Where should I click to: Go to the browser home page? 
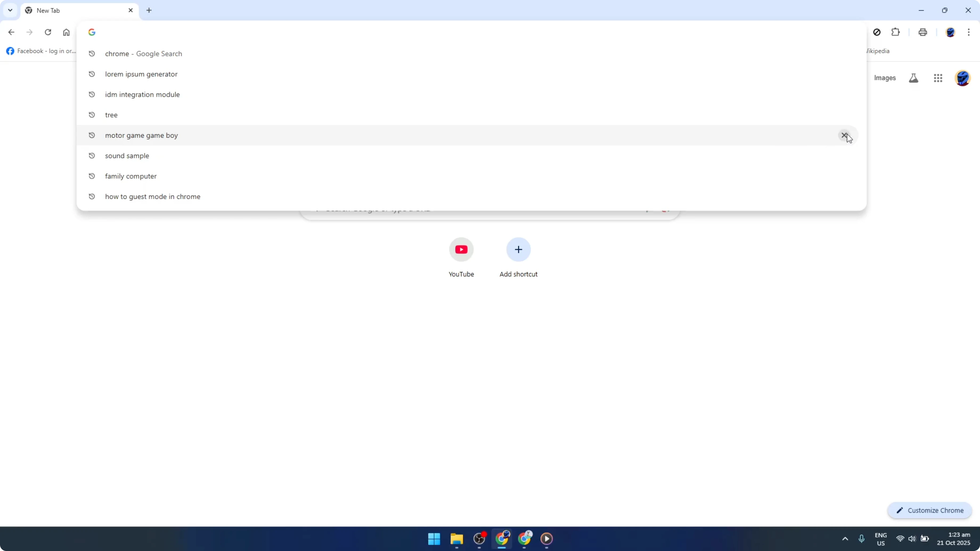[66, 32]
